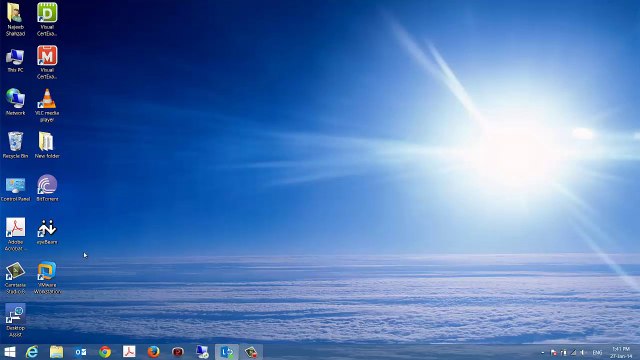Show hidden system tray icons
The width and height of the screenshot is (640, 360).
coord(542,353)
